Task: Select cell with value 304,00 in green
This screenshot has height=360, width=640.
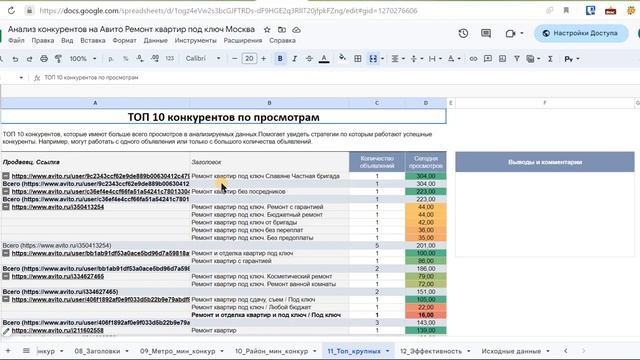Action: (x=425, y=176)
